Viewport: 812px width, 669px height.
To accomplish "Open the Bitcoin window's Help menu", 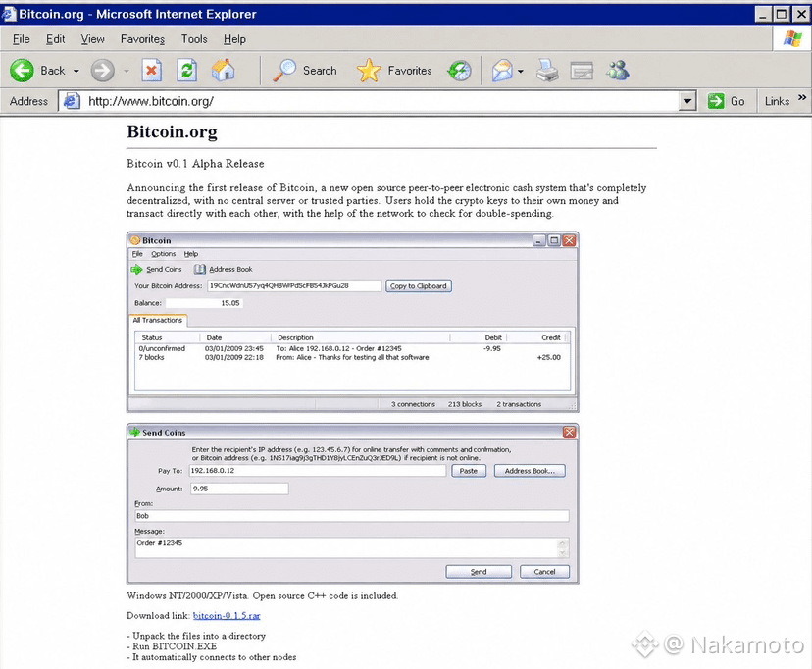I will pyautogui.click(x=190, y=254).
